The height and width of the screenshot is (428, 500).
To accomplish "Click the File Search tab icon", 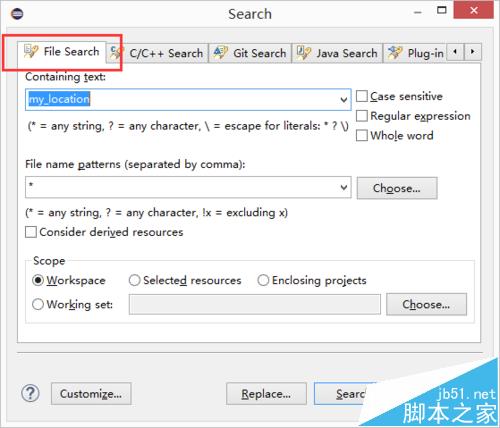I will 31,52.
